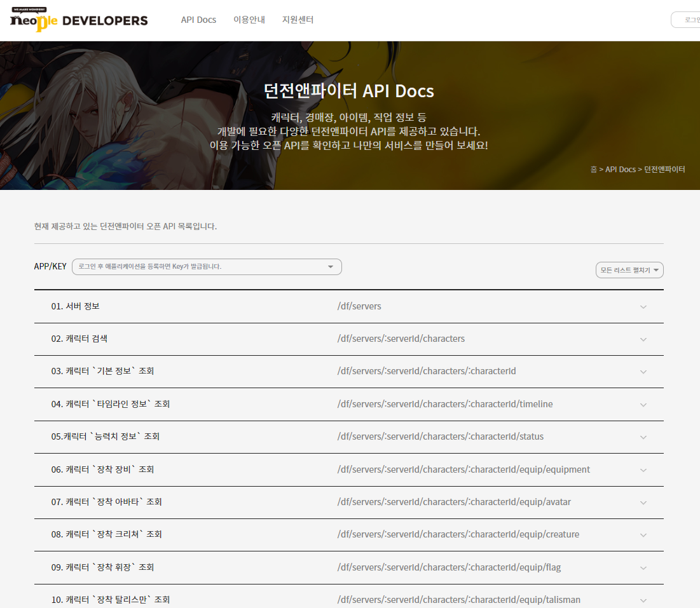700x608 pixels.
Task: Expand the 09. 장착 휘장 조회 chevron
Action: pos(643,569)
